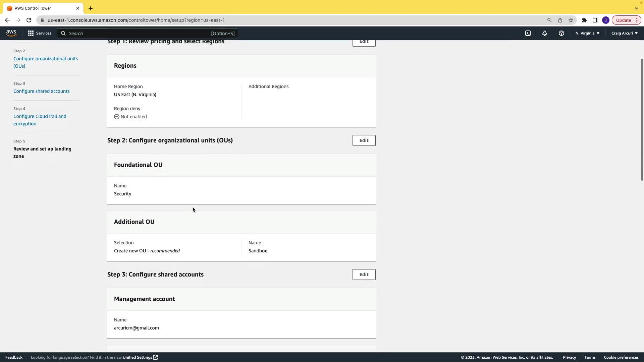Open Services grid menu
644x362 pixels.
[x=40, y=33]
